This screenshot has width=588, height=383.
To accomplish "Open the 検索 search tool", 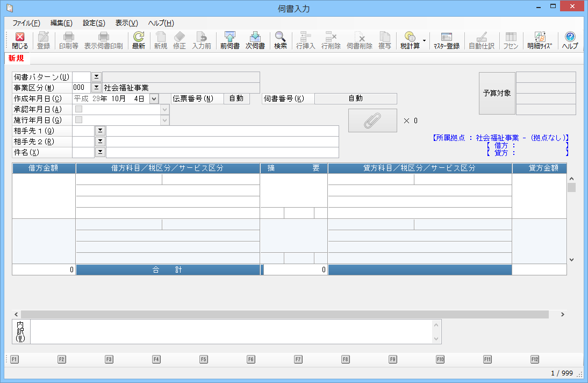I will coord(280,41).
